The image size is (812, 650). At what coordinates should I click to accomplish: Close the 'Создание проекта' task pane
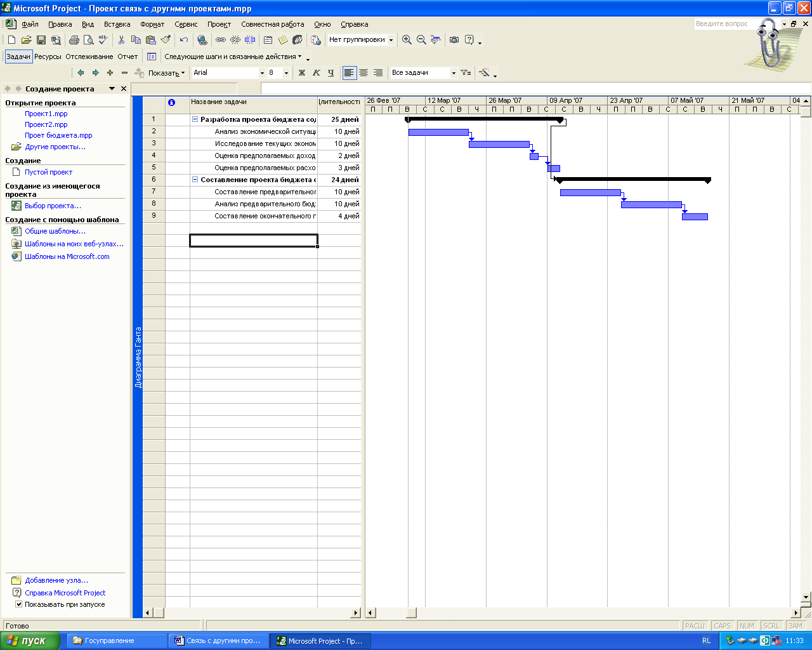124,89
